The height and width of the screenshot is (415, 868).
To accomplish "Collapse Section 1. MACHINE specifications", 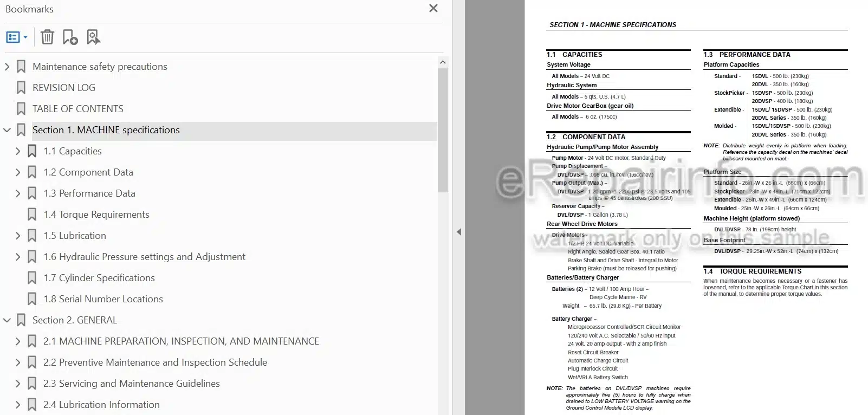I will click(7, 130).
